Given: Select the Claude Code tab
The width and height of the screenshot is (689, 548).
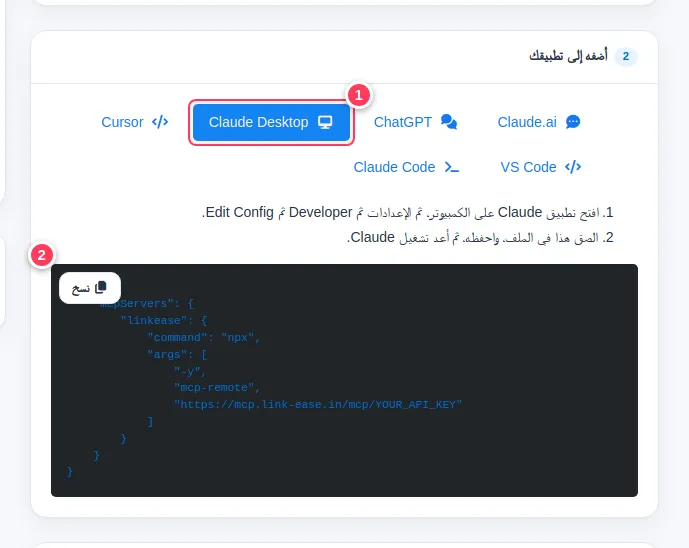Looking at the screenshot, I should (x=406, y=167).
